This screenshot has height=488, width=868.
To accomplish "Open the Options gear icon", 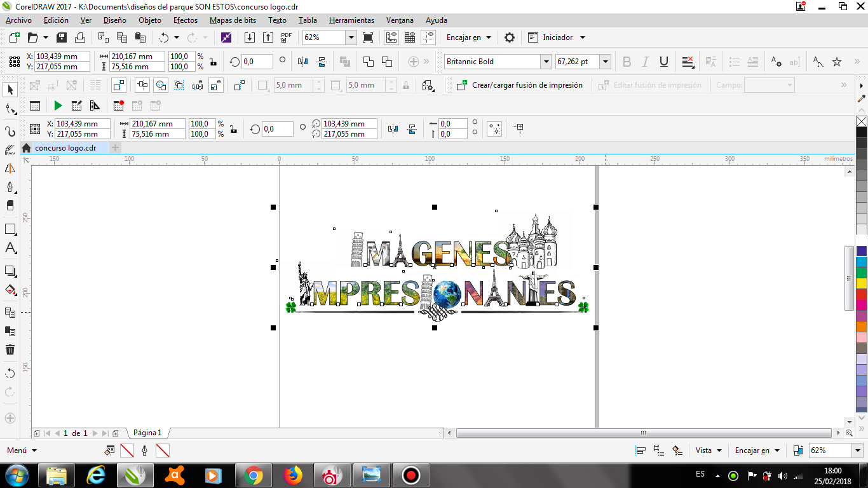I will 509,37.
